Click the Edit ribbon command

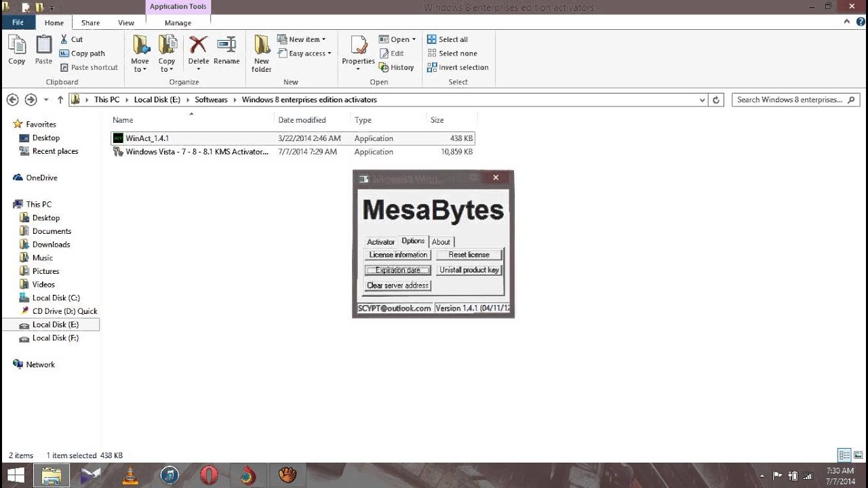point(391,54)
